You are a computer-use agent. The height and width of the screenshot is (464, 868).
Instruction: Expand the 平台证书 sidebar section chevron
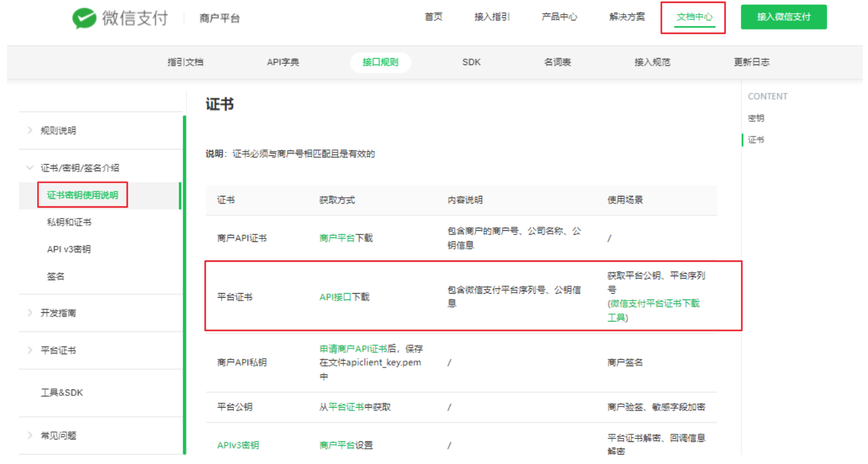point(30,350)
